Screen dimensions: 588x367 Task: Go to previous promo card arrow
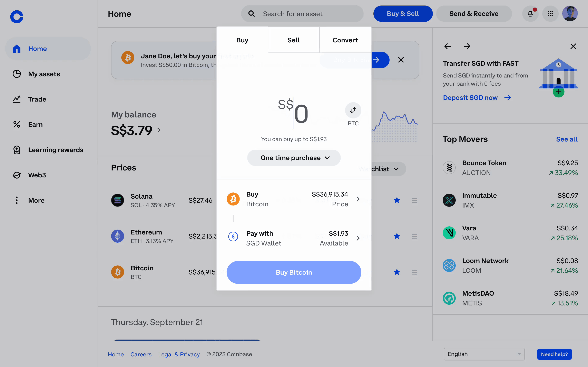pos(448,46)
